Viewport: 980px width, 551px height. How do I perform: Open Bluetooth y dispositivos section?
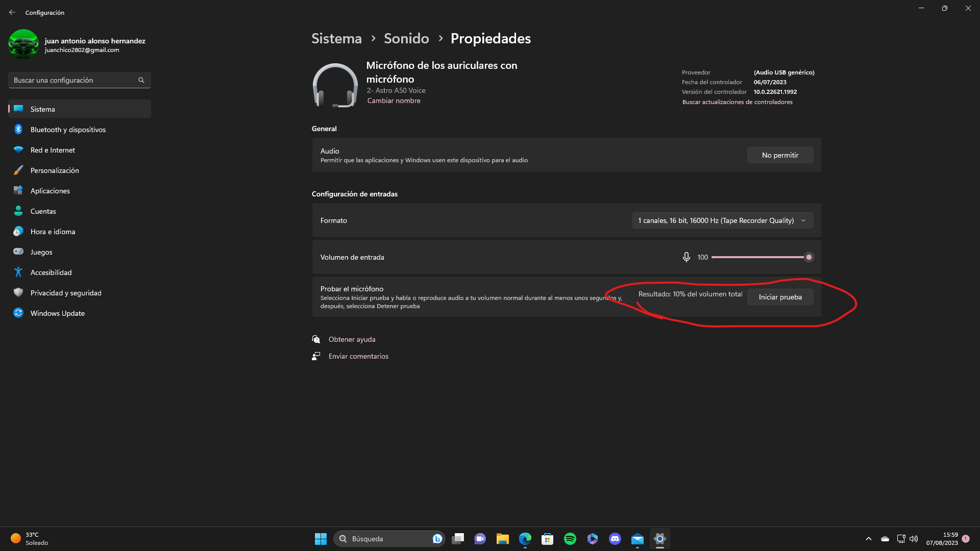tap(68, 130)
